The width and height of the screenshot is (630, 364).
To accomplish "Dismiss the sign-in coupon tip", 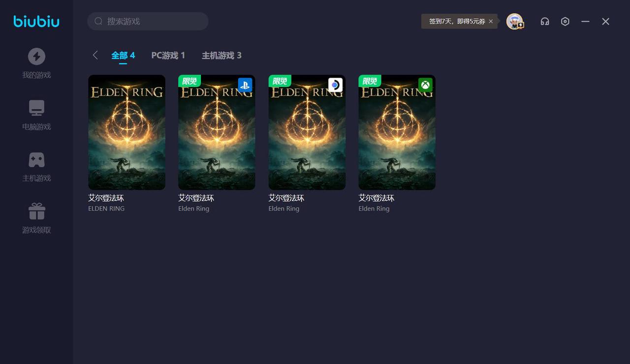I will (491, 21).
